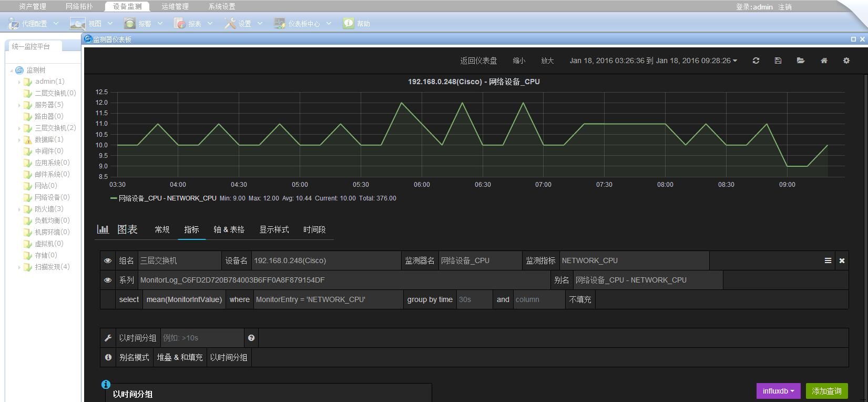Remove query with the X icon

[x=842, y=260]
